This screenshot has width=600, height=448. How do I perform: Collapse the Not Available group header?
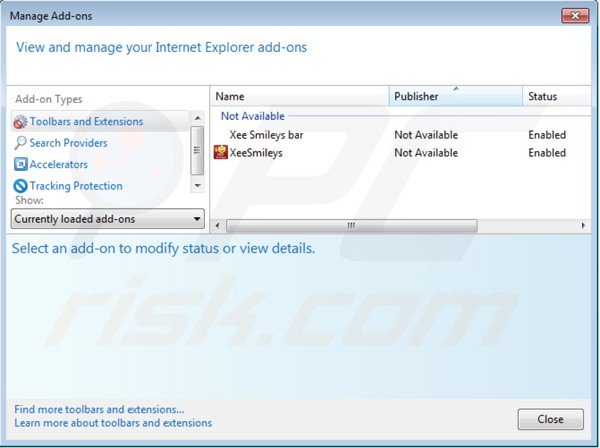(x=253, y=116)
